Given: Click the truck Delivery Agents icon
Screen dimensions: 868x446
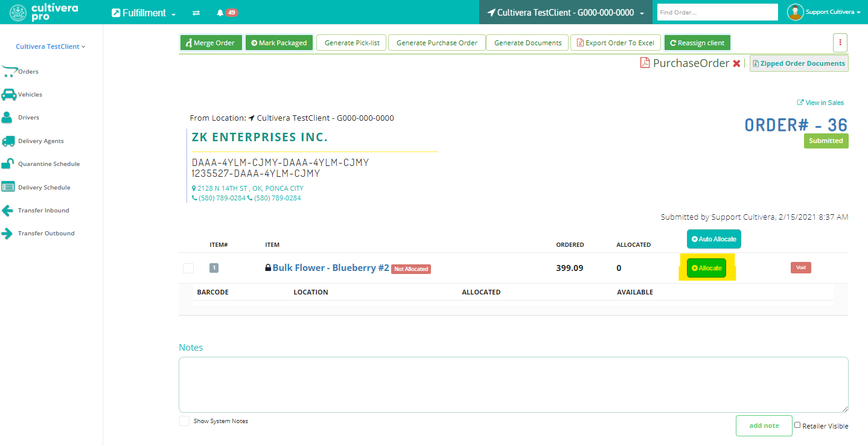Looking at the screenshot, I should tap(8, 141).
